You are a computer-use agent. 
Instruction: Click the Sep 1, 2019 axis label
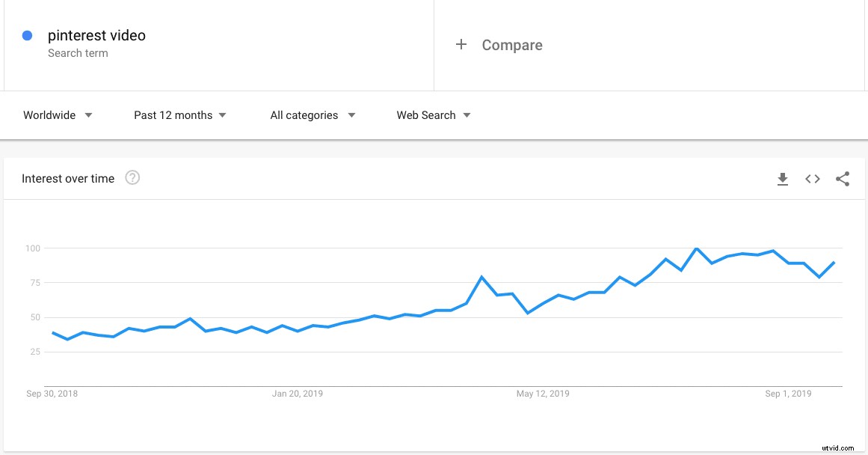pos(788,393)
